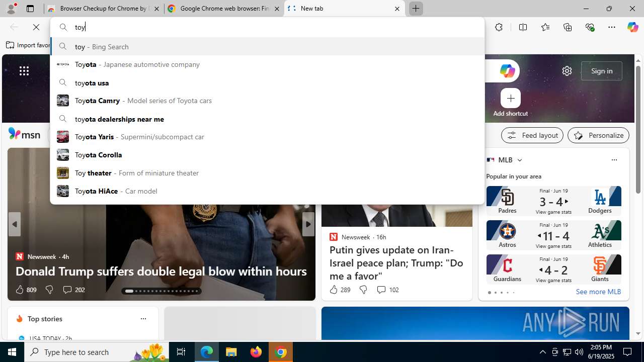Dislike the Putin article thumbs down
The width and height of the screenshot is (644, 362).
363,290
